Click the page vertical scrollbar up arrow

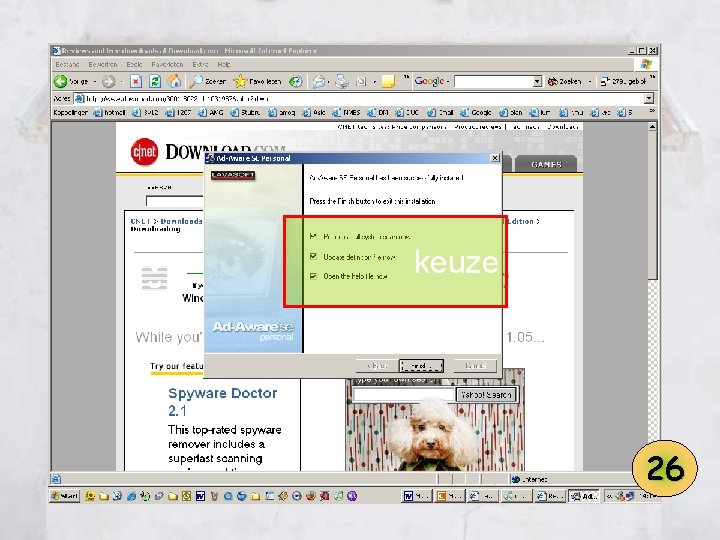click(652, 127)
